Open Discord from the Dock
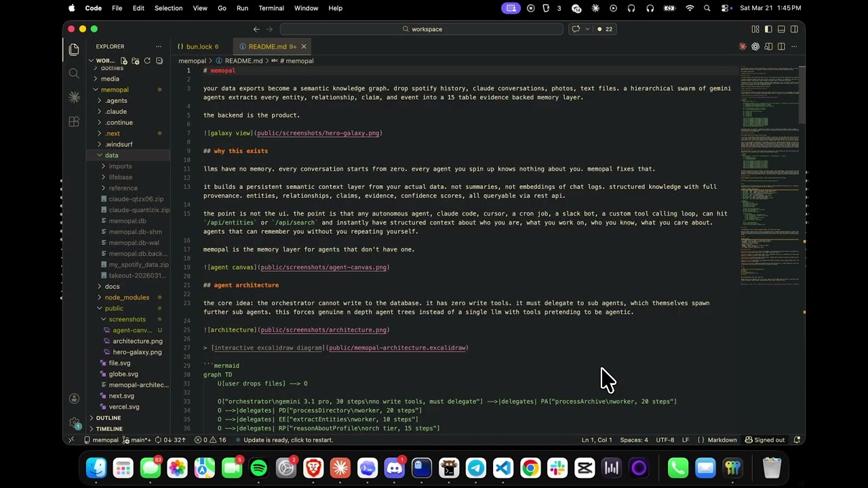Image resolution: width=868 pixels, height=488 pixels. tap(395, 468)
